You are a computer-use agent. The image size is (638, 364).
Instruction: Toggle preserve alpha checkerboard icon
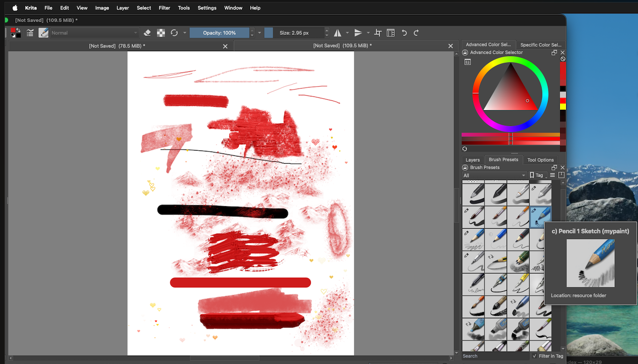click(161, 33)
